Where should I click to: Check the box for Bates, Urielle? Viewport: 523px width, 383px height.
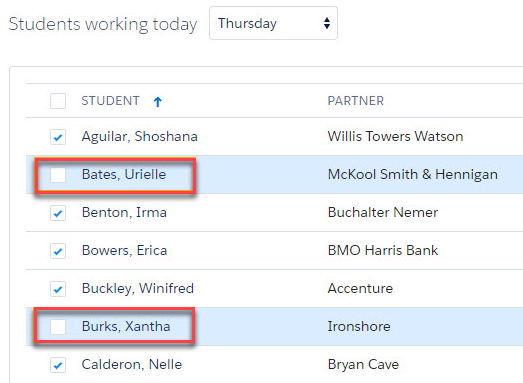pyautogui.click(x=58, y=175)
